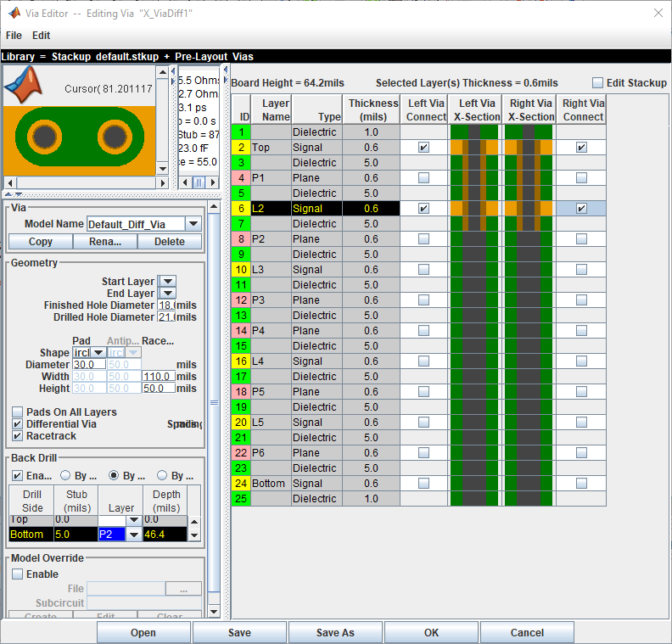Click scroll-down arrow in Back Drill table
672x644 pixels.
tap(194, 535)
